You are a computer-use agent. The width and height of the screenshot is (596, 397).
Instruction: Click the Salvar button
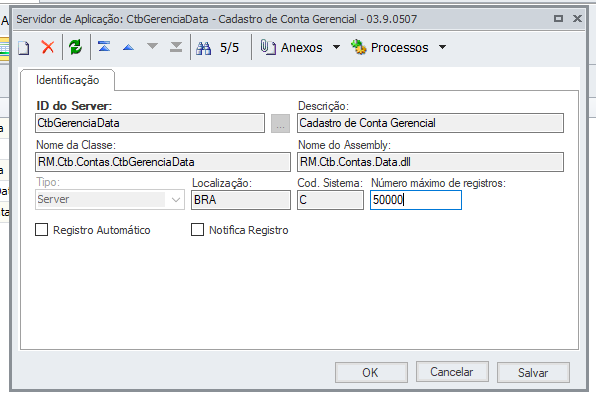coord(533,372)
